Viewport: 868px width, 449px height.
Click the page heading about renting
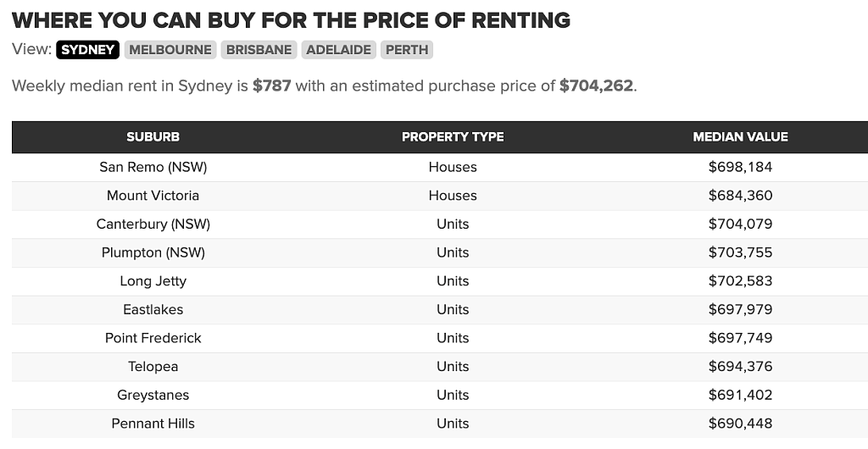[292, 20]
